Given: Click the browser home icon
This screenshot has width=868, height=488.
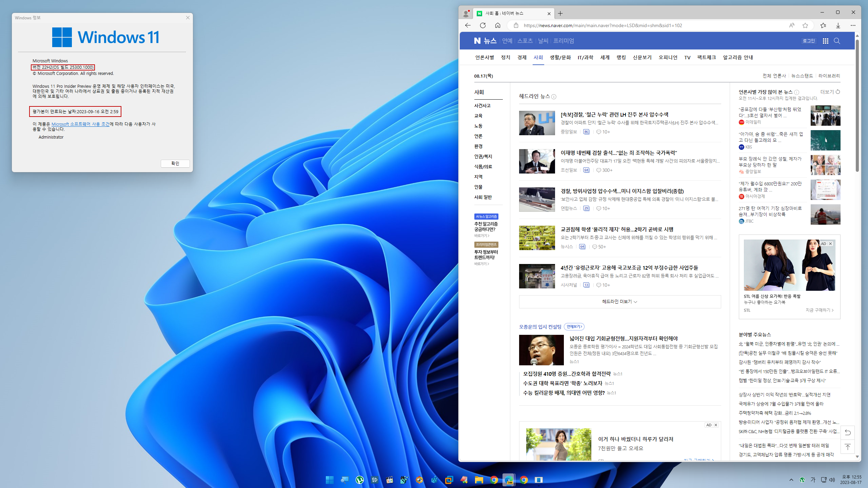Looking at the screenshot, I should point(497,25).
